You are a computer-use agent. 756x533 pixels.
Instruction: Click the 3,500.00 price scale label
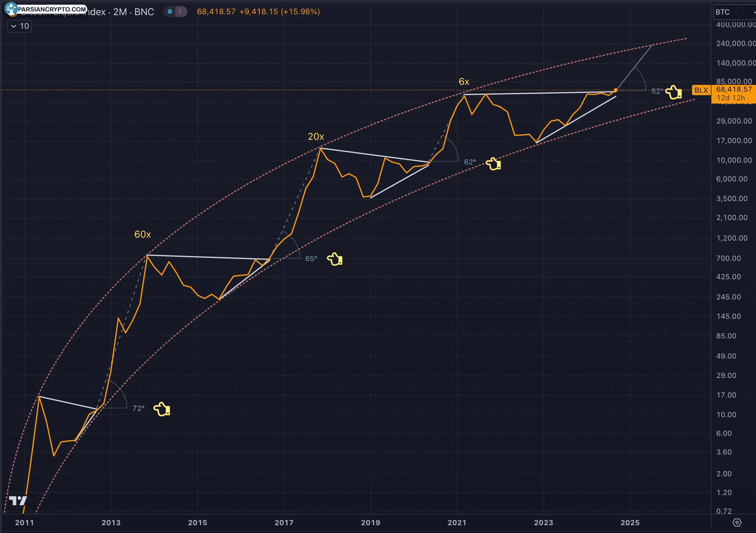[x=732, y=199]
